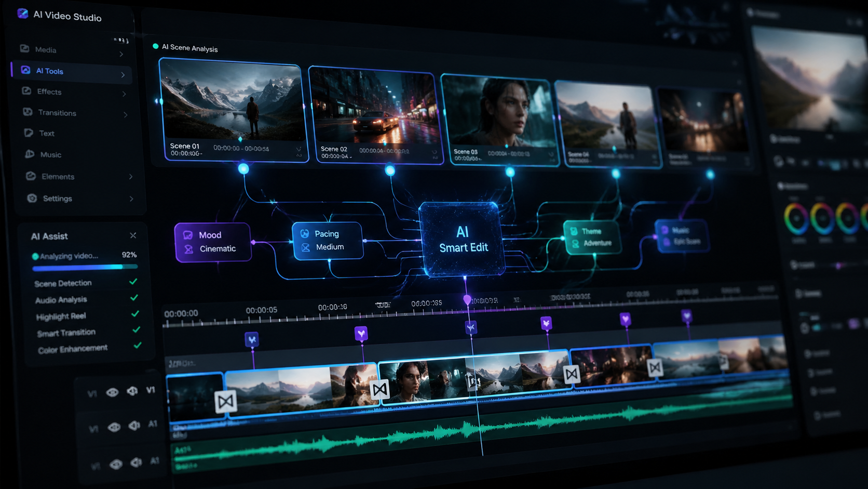Select the Scene 03 portrait thumbnail
The width and height of the screenshot is (868, 489).
(x=499, y=112)
